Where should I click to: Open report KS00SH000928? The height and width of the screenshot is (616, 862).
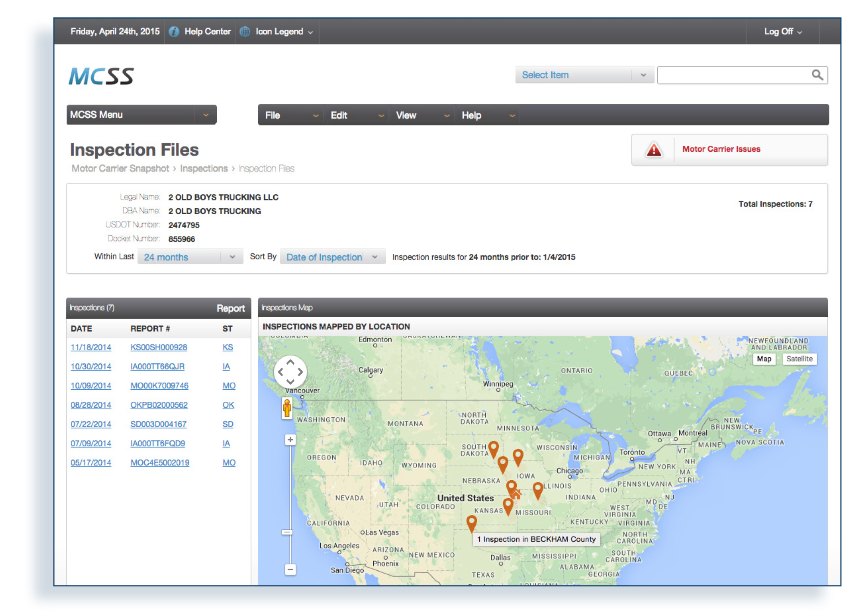click(159, 347)
